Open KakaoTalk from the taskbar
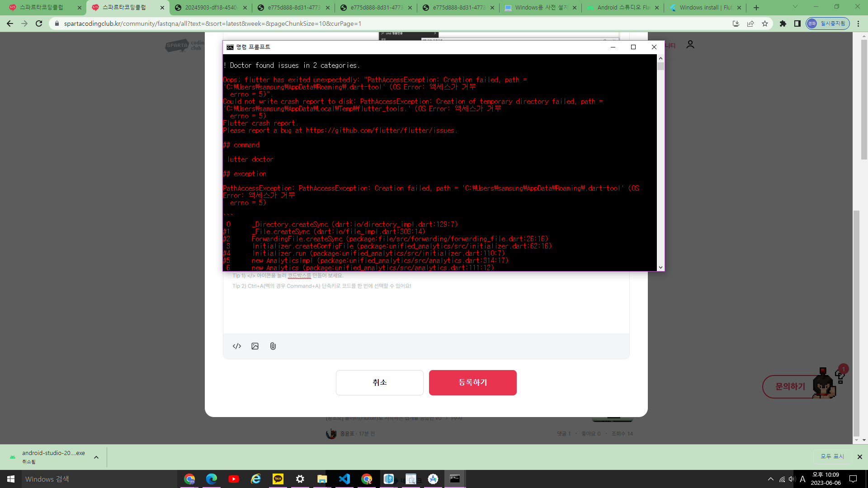The image size is (868, 488). click(278, 479)
